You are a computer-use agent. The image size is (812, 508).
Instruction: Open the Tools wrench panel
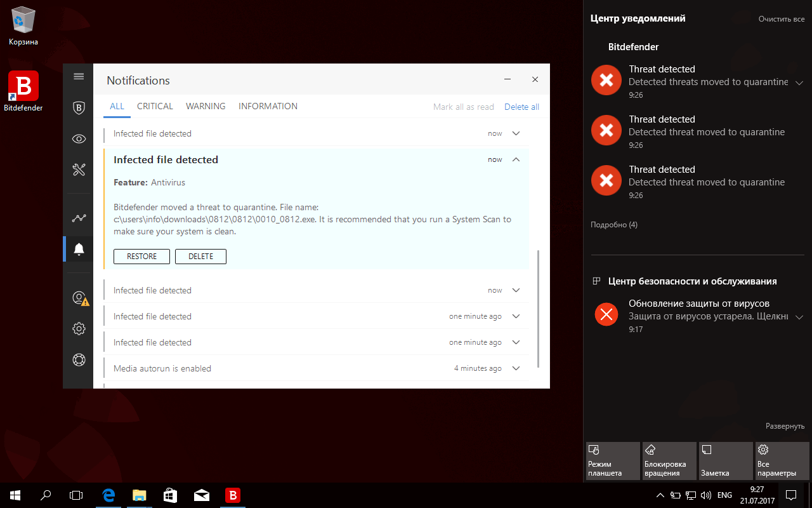[x=78, y=170]
